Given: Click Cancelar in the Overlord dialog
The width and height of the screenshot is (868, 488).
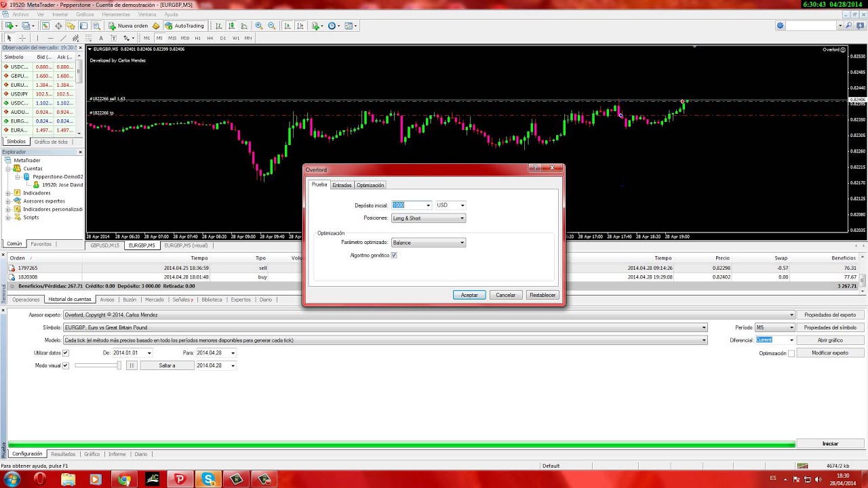Looking at the screenshot, I should click(x=506, y=295).
